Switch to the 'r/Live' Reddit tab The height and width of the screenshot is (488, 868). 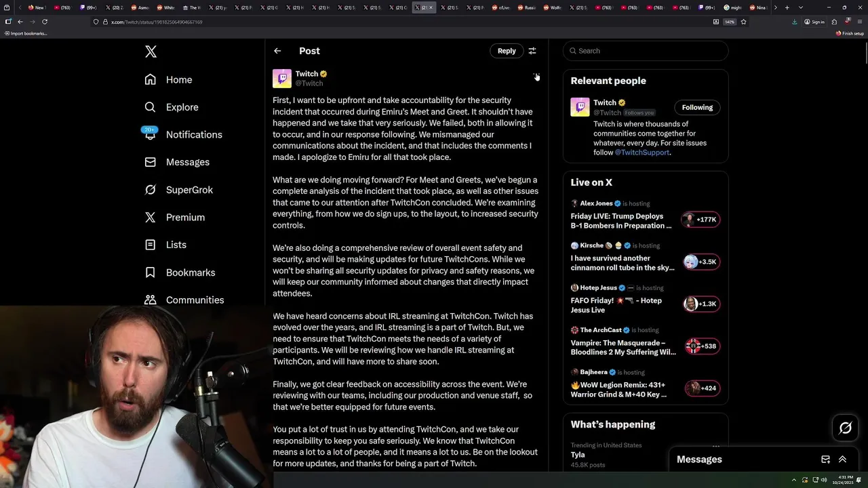(x=501, y=7)
